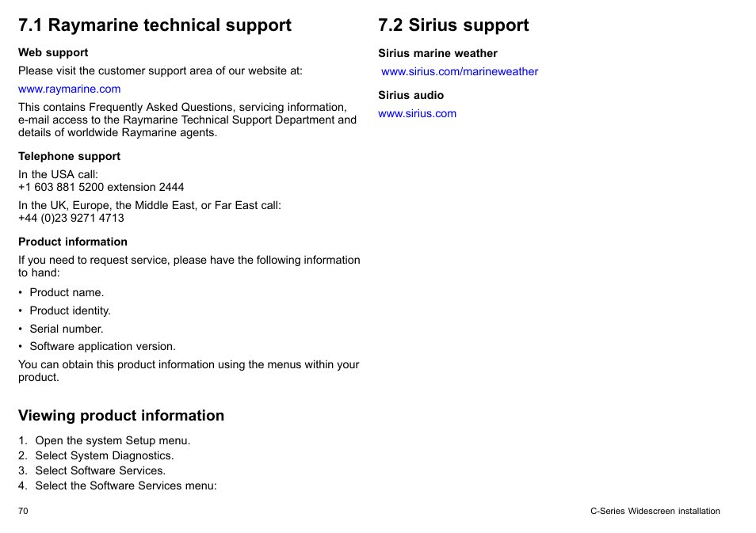This screenshot has width=756, height=533.
Task: Click step 1 Open the system Setup menu
Action: 104,440
